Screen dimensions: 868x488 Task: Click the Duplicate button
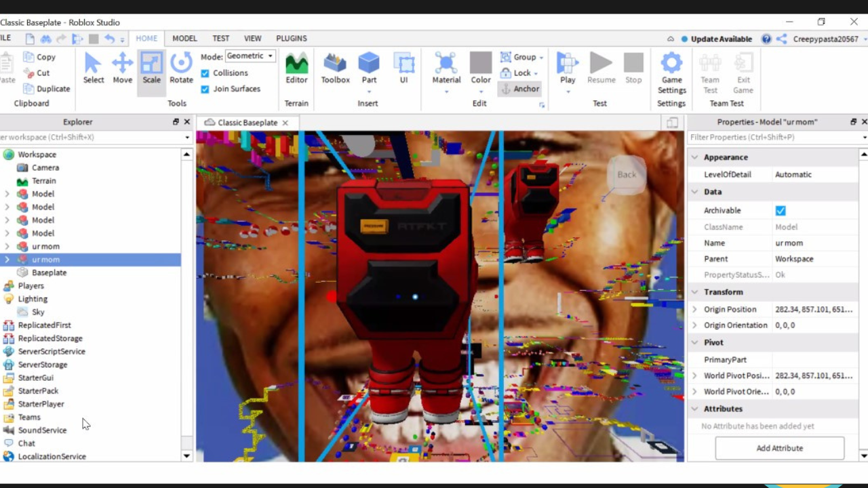click(x=46, y=89)
